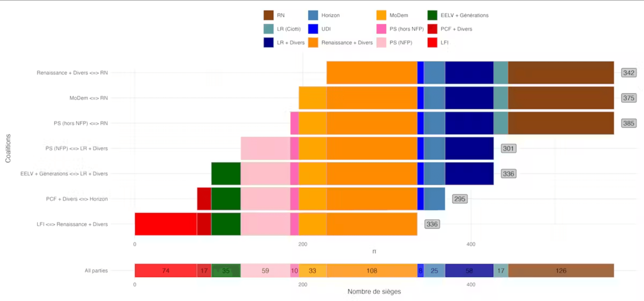Click the Horizon legend color box
Screen dimensions: 644x301
point(313,15)
